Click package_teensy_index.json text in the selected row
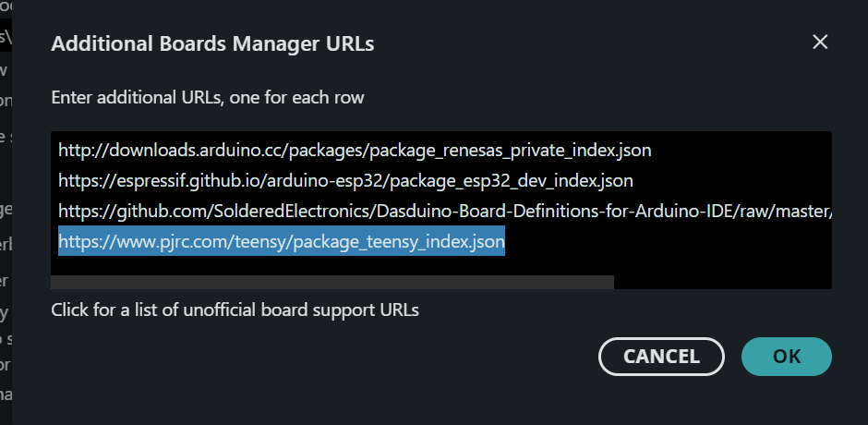 click(385, 242)
